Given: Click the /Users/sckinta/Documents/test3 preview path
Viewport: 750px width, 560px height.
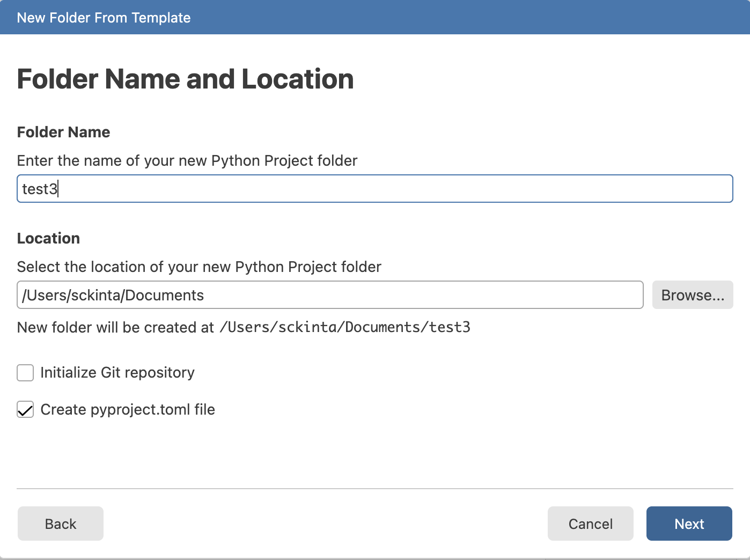Looking at the screenshot, I should [x=345, y=328].
